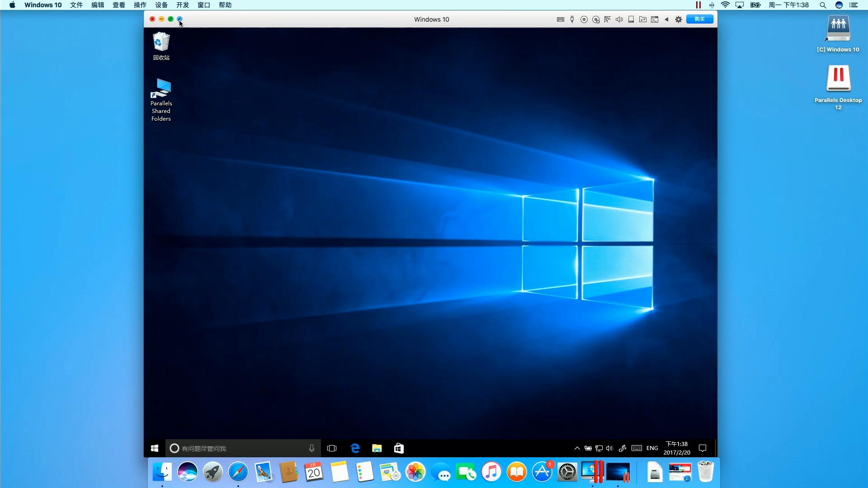Image resolution: width=868 pixels, height=488 pixels.
Task: Open Parallels configuration gear icon
Action: [678, 19]
